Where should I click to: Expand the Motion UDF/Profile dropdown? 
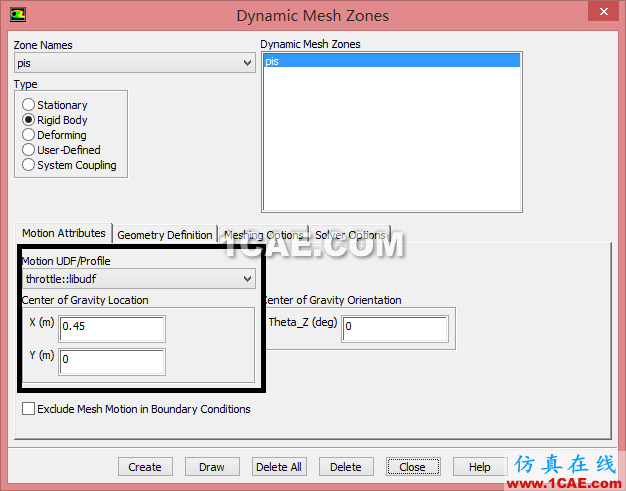(x=139, y=279)
